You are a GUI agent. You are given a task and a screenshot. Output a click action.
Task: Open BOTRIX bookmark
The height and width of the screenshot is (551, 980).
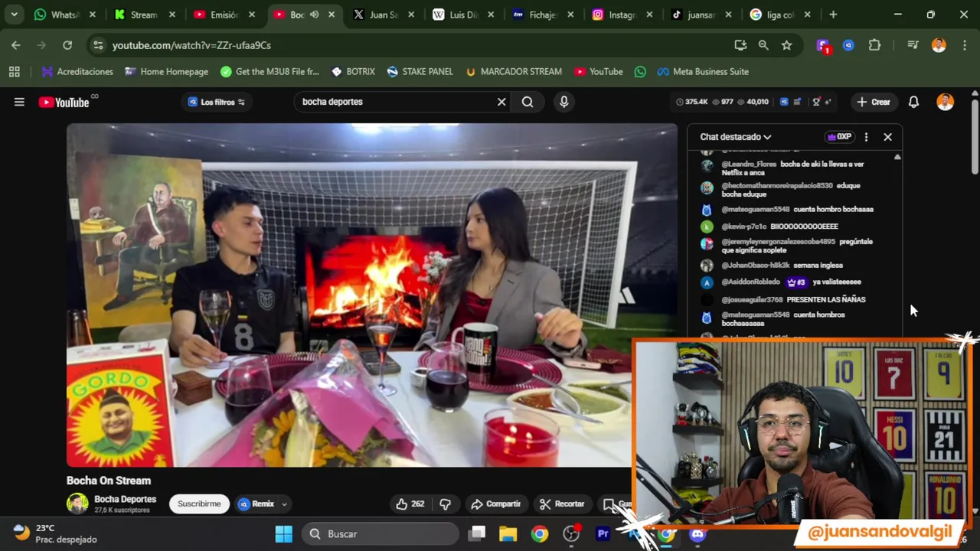pos(353,72)
